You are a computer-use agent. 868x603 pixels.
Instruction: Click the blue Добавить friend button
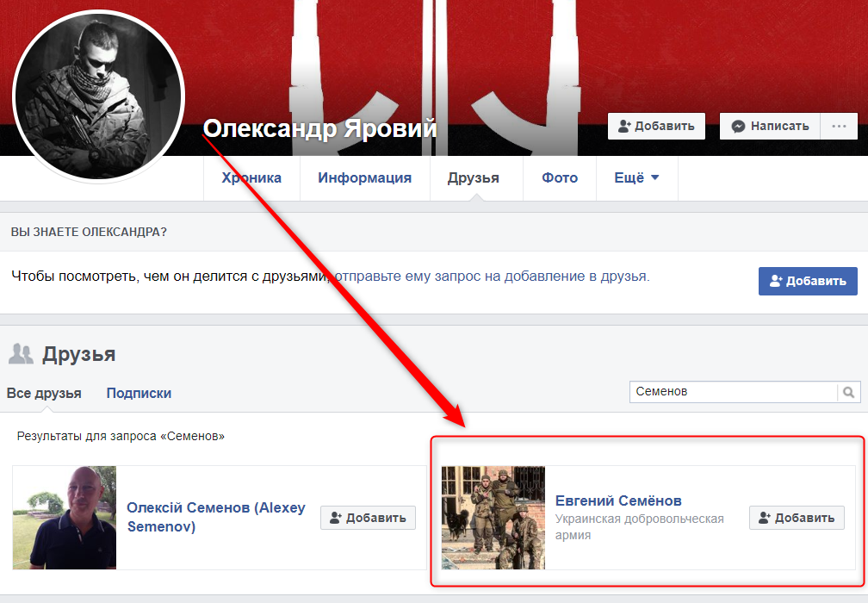[x=808, y=281]
